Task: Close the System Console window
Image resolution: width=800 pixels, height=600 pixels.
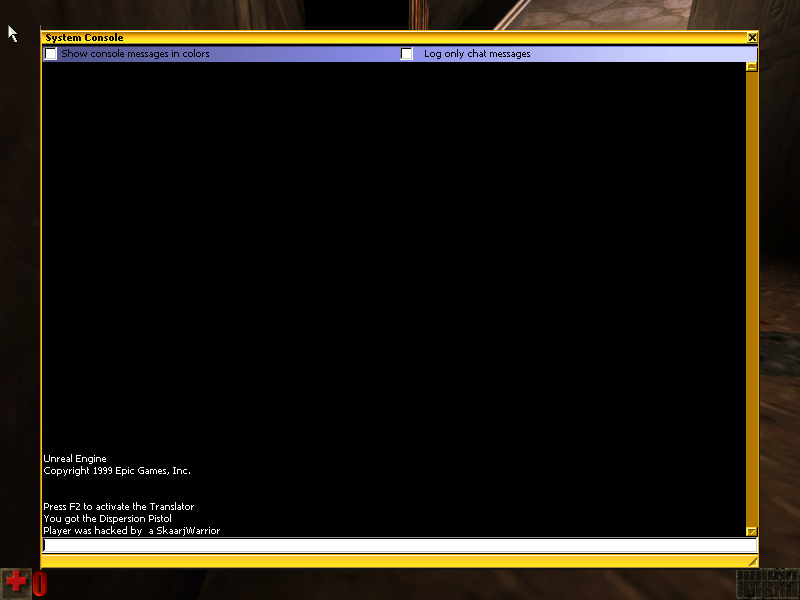Action: tap(752, 38)
